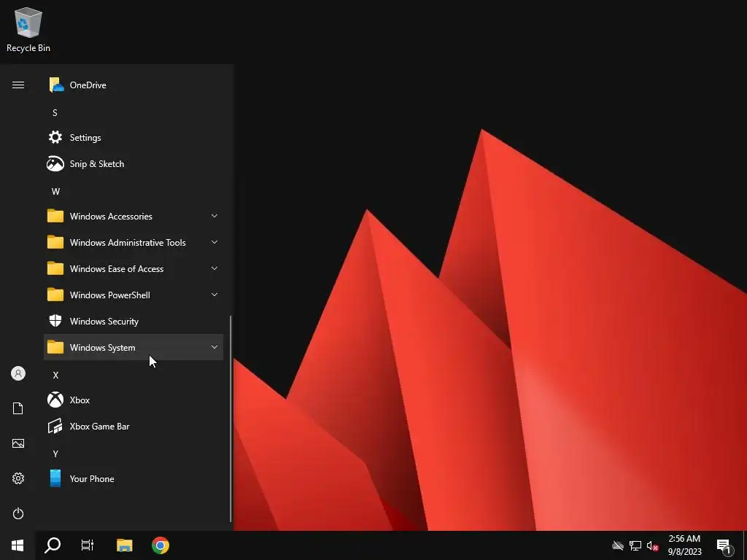Jump to letter W section header
This screenshot has height=560, width=747.
point(55,192)
